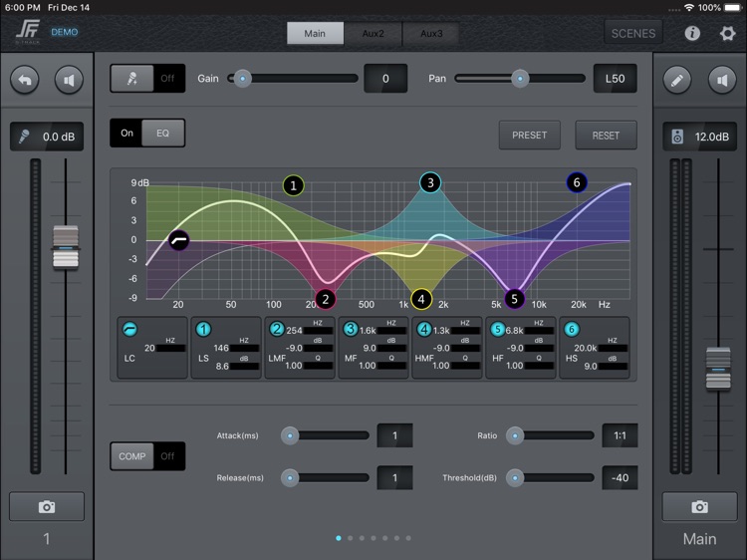The height and width of the screenshot is (560, 747).
Task: Select EQ graph node 2
Action: tap(326, 299)
